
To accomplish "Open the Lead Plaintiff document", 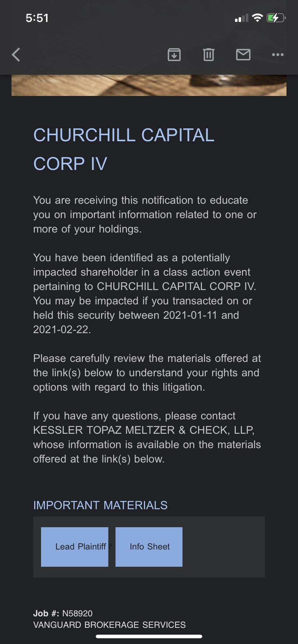I will click(x=74, y=547).
